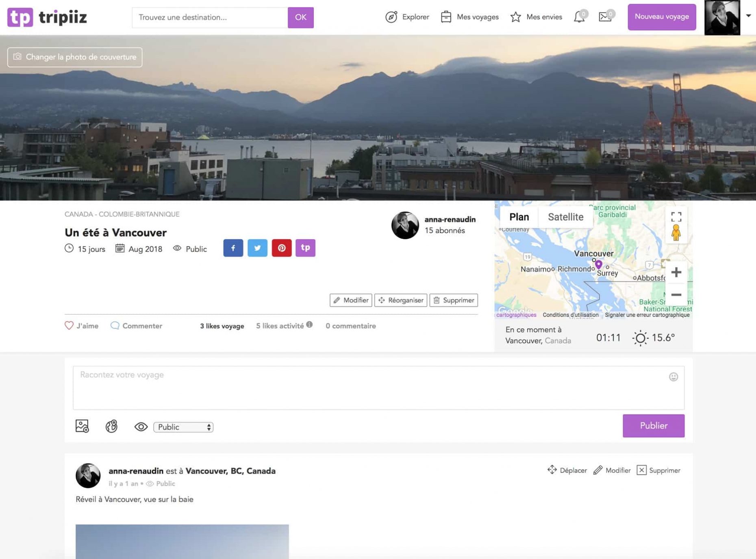Open Vancouver, BC, Canada location link

click(230, 471)
